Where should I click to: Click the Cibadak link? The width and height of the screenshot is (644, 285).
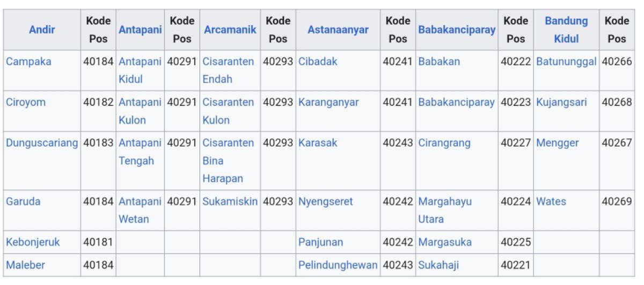(318, 61)
